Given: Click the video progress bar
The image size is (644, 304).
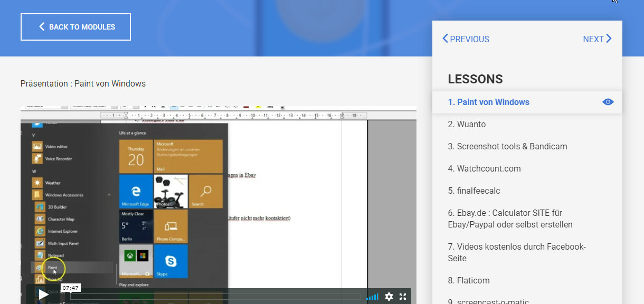Looking at the screenshot, I should pyautogui.click(x=215, y=297).
